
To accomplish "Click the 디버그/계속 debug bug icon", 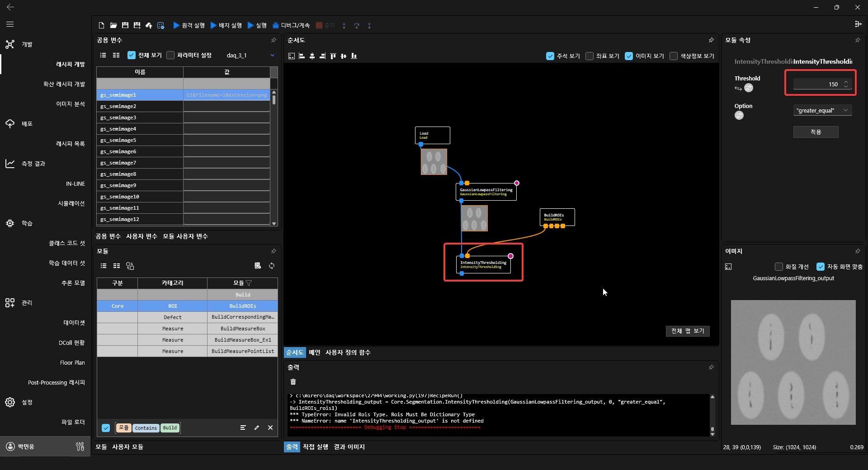I will coord(275,25).
